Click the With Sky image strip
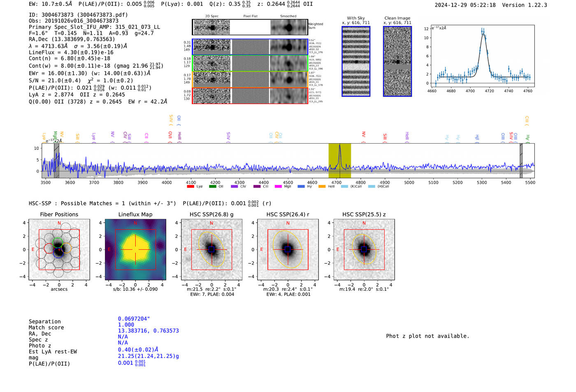 click(x=356, y=61)
